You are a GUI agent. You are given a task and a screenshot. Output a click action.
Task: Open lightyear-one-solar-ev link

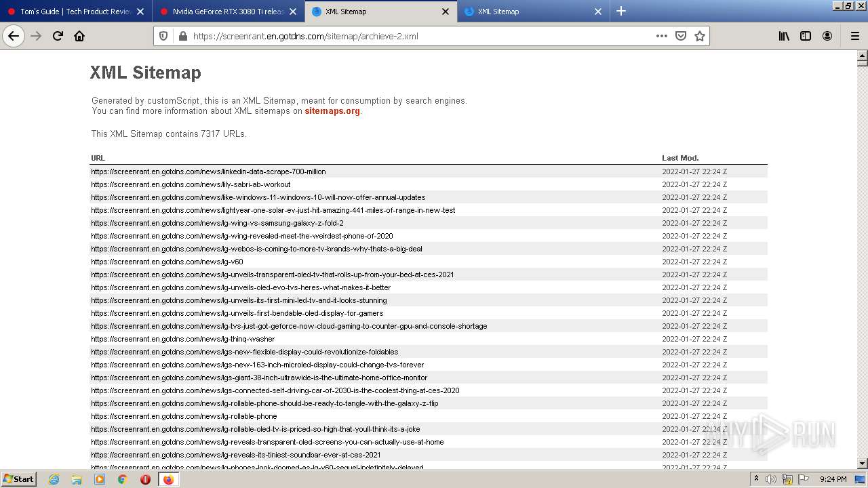(x=273, y=210)
